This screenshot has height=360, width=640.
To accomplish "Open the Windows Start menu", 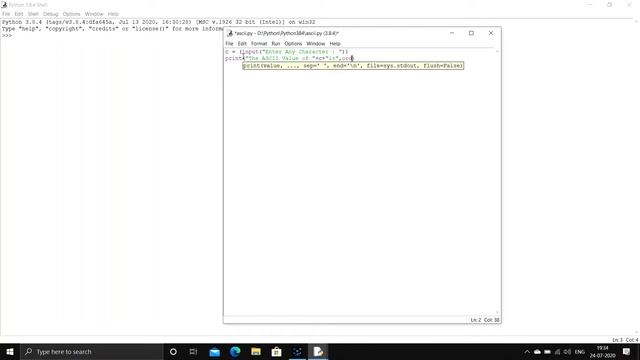I will (10, 351).
